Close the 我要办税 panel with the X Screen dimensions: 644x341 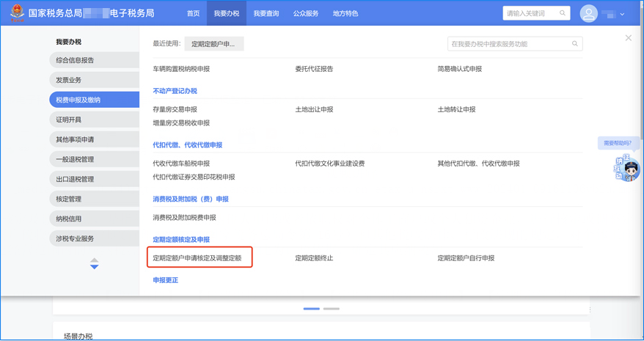628,37
